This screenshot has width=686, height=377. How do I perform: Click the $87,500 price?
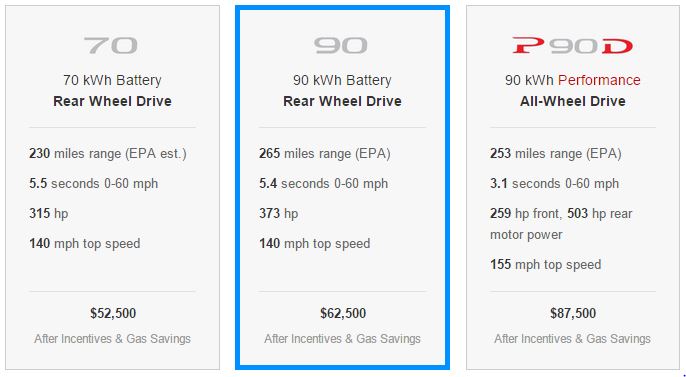coord(573,313)
